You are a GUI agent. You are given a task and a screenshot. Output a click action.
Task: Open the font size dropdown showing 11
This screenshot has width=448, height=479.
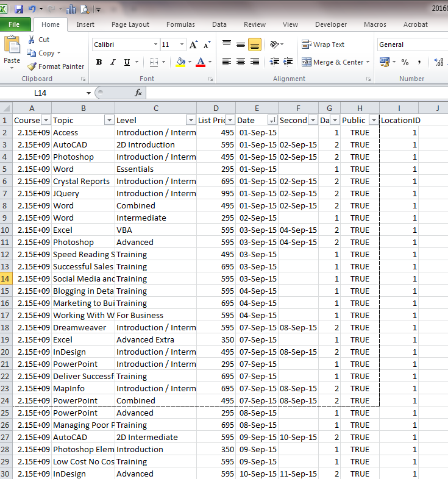coord(182,44)
